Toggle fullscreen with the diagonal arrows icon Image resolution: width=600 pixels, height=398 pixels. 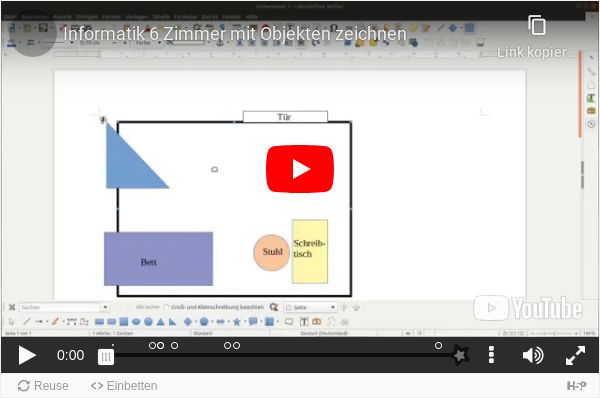click(x=575, y=356)
